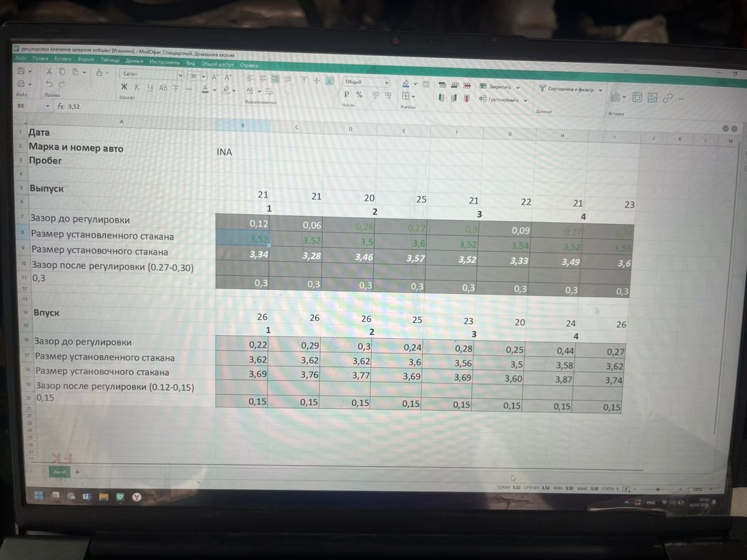Expand the Группировать dropdown
Screen dimensions: 747x560
pyautogui.click(x=526, y=101)
